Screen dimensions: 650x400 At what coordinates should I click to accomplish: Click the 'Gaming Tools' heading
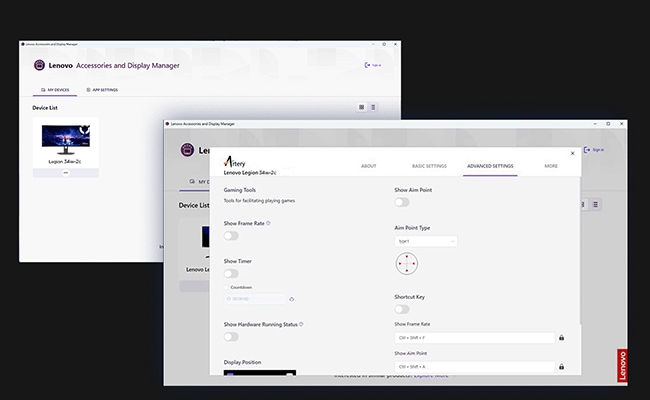click(240, 190)
